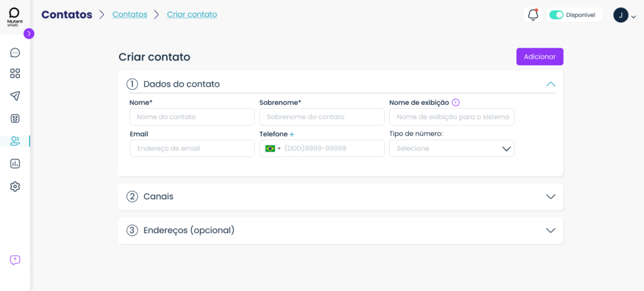Open the settings gear icon
The image size is (644, 291).
pos(15,186)
